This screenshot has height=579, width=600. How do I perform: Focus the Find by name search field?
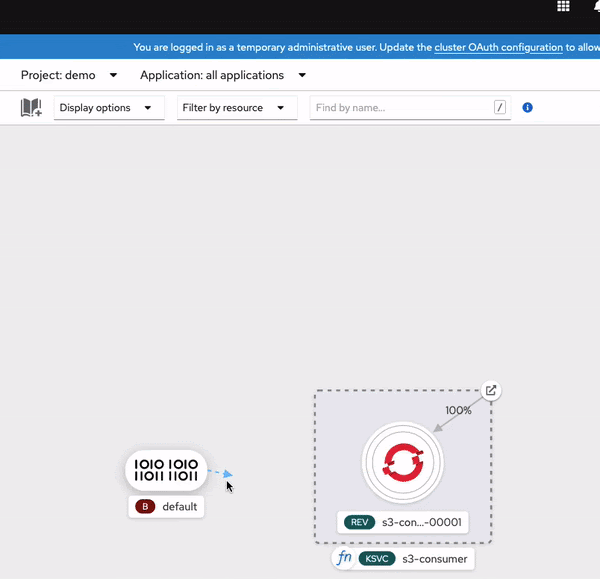click(x=400, y=108)
